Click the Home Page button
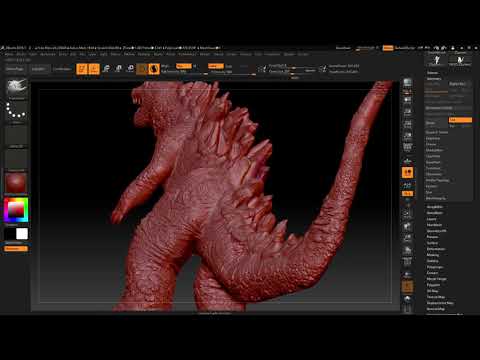The image size is (480, 360). [x=15, y=69]
